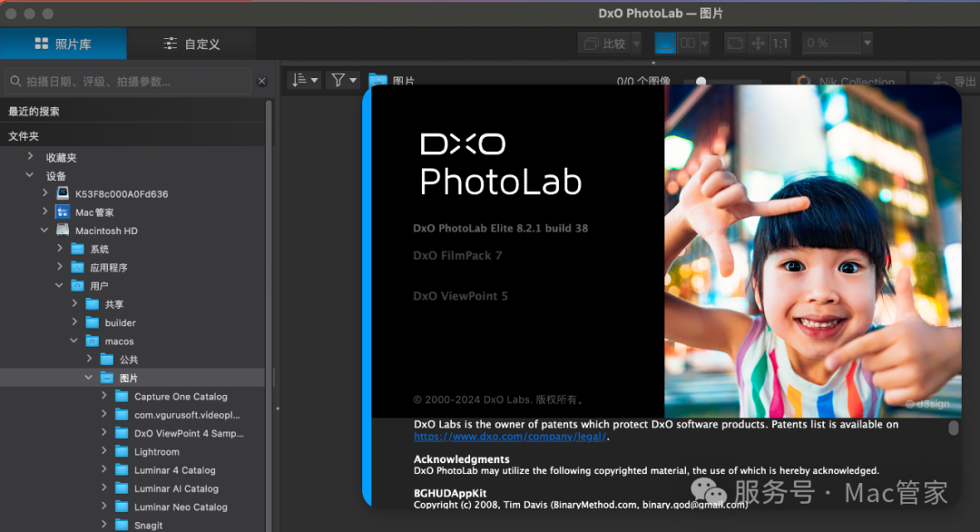This screenshot has width=980, height=532.
Task: Select the macos home folder icon
Action: tap(93, 341)
